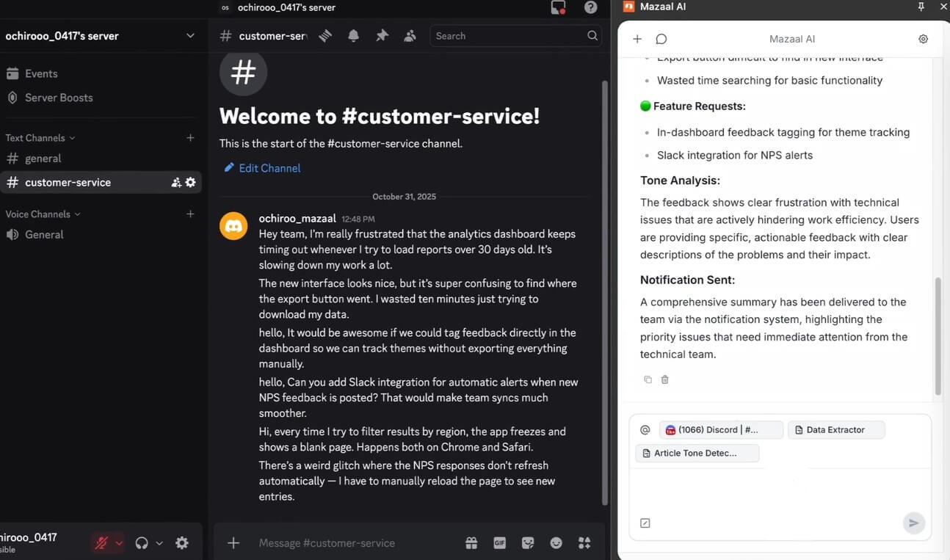Click the search magnifier icon
Screen dimensions: 950x560
592,36
